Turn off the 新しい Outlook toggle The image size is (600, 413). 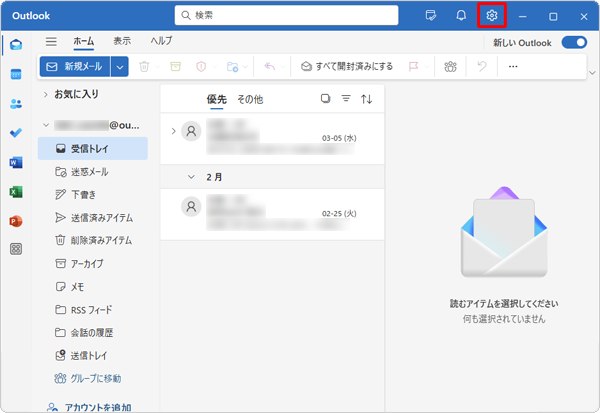click(574, 42)
